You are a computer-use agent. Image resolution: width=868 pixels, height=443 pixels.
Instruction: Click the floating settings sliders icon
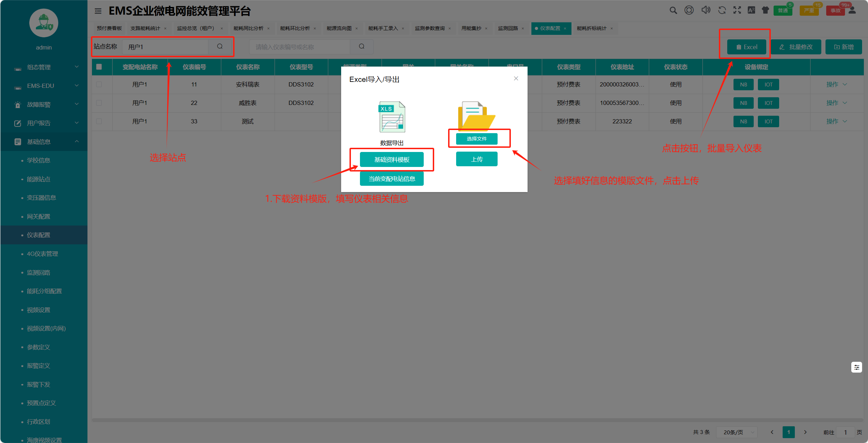856,367
